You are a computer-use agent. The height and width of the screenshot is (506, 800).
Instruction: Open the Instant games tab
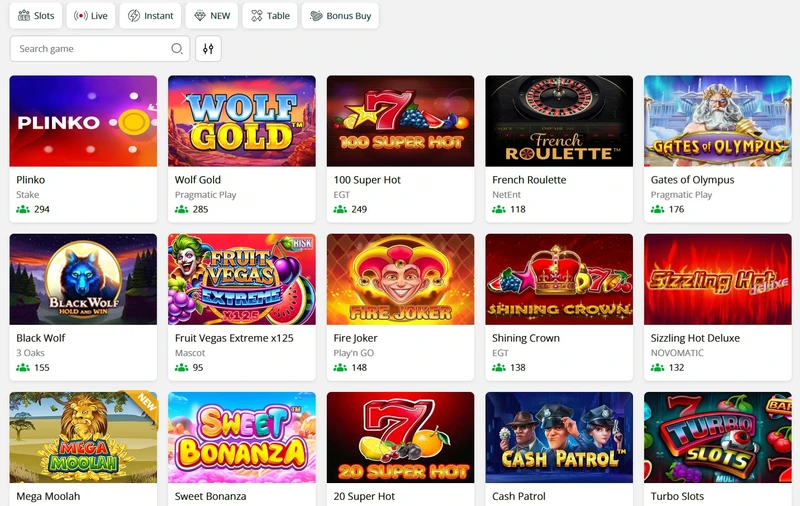pos(150,16)
